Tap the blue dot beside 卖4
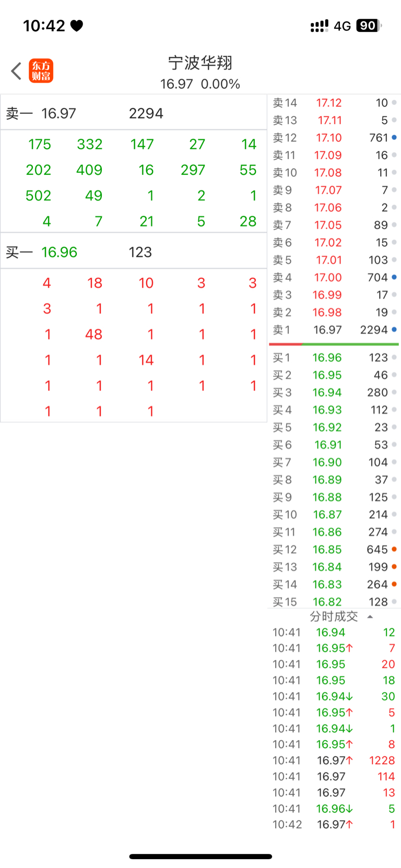Screen dimensions: 401x868 (394, 277)
